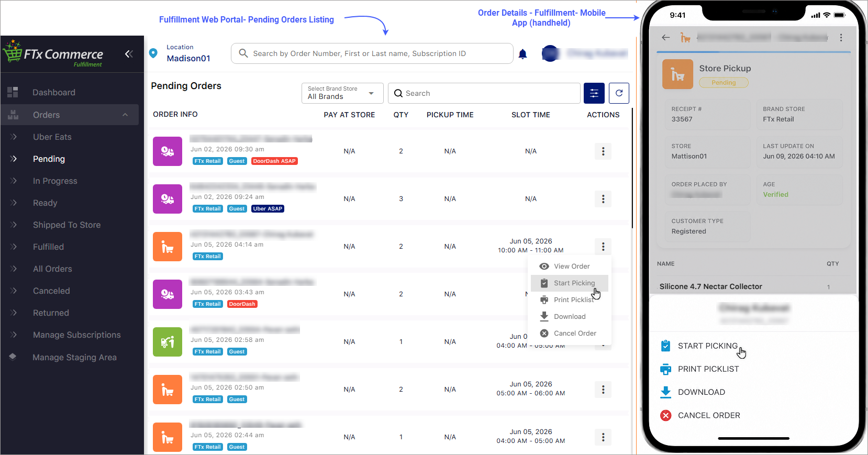Viewport: 868px width, 455px height.
Task: Tap the orange Store Pickup icon in mobile app
Action: (x=678, y=74)
